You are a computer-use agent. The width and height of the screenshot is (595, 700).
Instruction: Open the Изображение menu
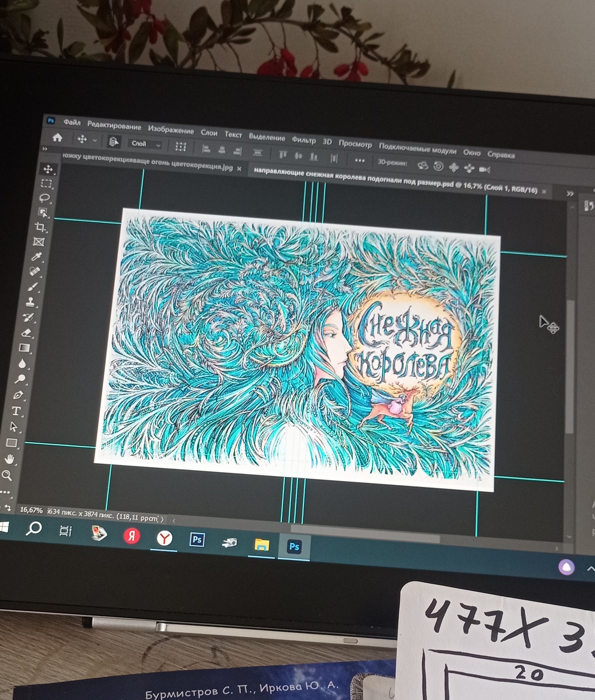pyautogui.click(x=171, y=131)
